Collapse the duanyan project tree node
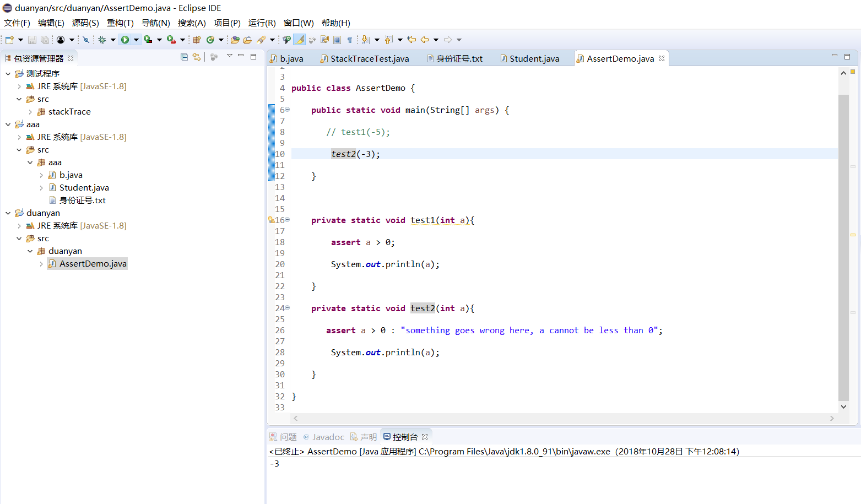 (x=8, y=213)
